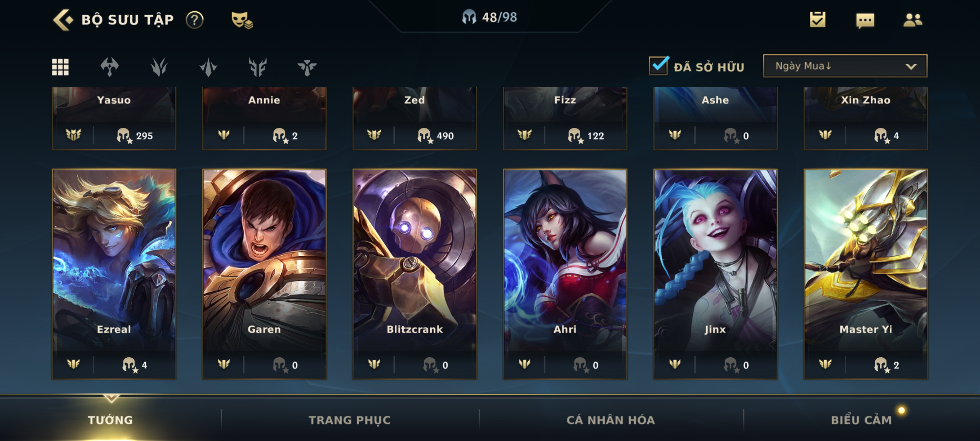Open the mask and coins store icon
Screen dimensions: 980x441
pos(242,20)
